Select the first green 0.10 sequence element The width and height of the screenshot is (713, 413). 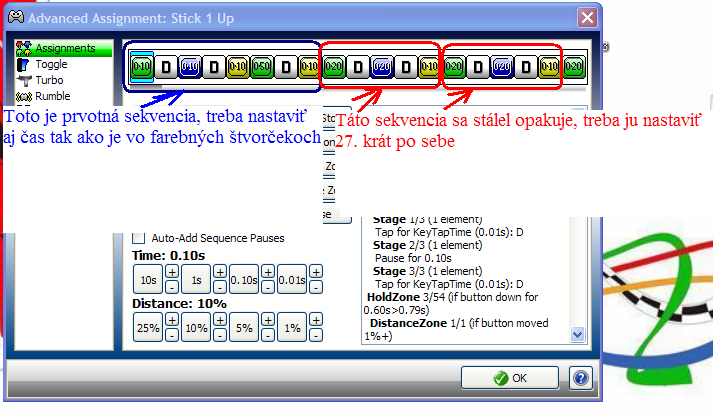[x=142, y=67]
